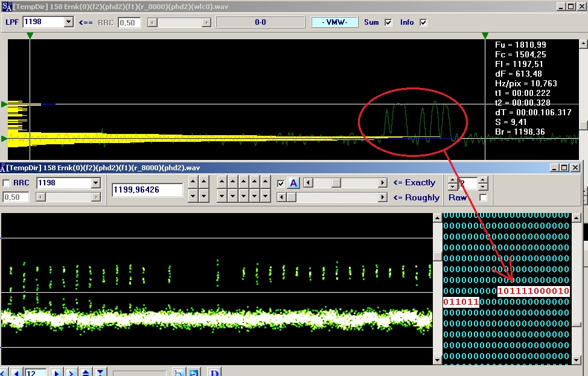Click highlighted bits 011011
This screenshot has height=376, width=588.
pyautogui.click(x=461, y=302)
